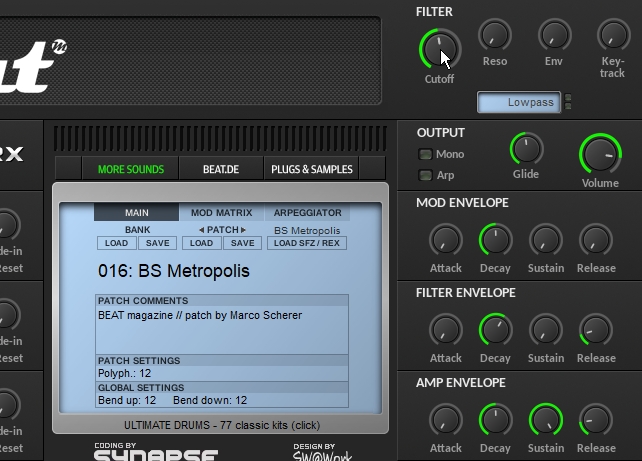Select the MAIN tab
Image resolution: width=642 pixels, height=461 pixels.
click(136, 213)
